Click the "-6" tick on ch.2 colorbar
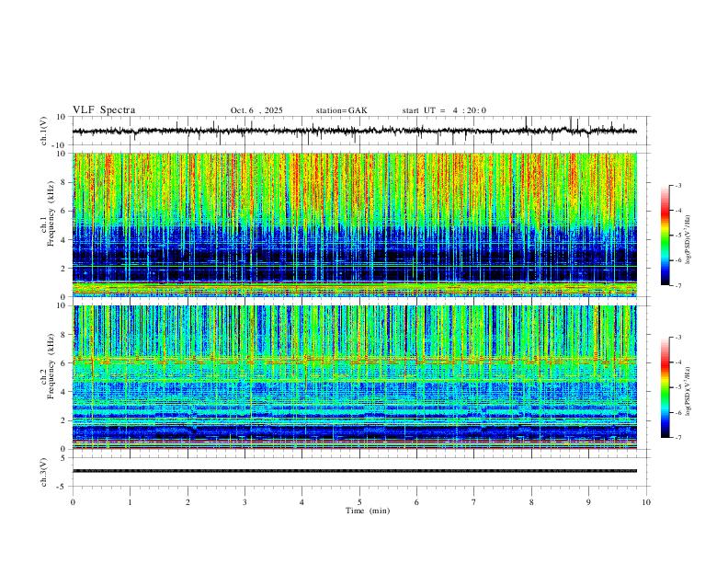Image resolution: width=728 pixels, height=563 pixels. click(x=677, y=412)
